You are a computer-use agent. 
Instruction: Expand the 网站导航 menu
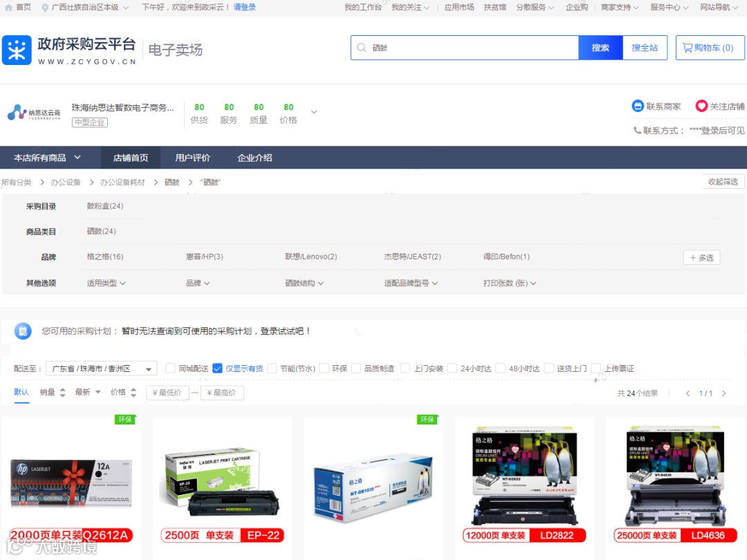click(x=719, y=8)
